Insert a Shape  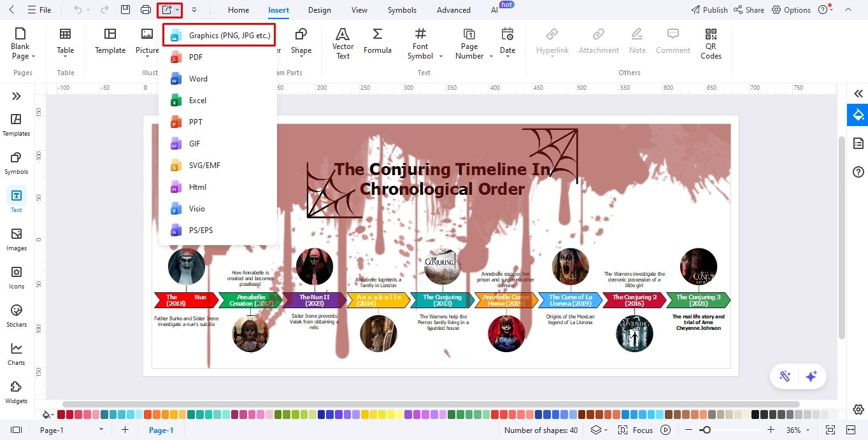301,41
